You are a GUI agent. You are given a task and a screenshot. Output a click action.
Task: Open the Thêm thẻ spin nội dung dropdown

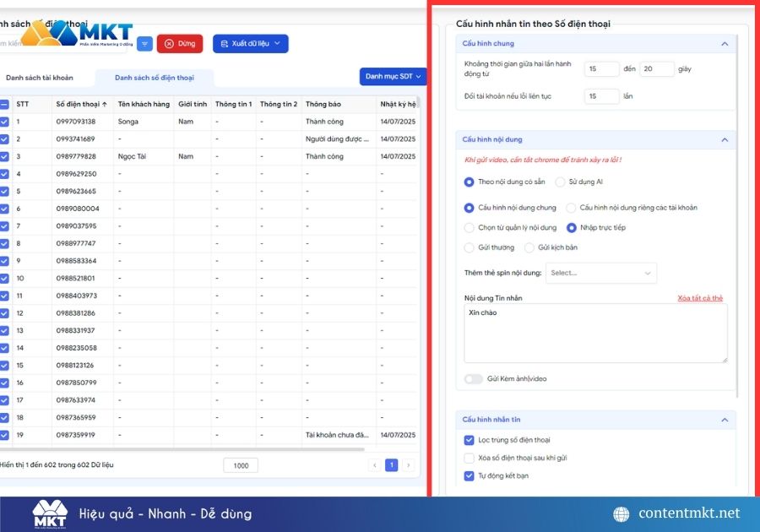click(600, 273)
